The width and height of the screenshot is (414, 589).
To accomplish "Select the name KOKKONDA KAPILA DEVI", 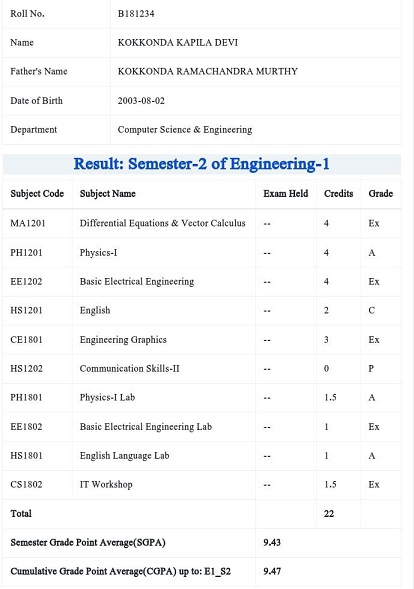I will point(178,42).
